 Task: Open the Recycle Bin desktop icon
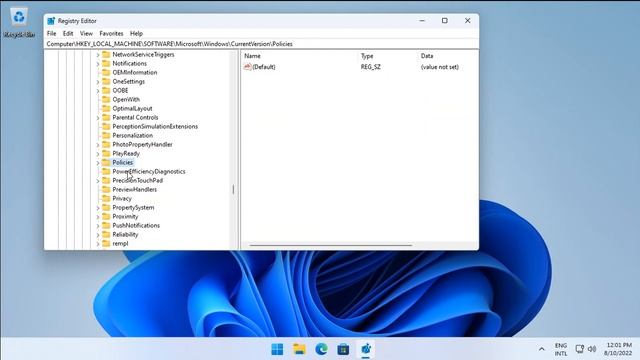coord(19,23)
